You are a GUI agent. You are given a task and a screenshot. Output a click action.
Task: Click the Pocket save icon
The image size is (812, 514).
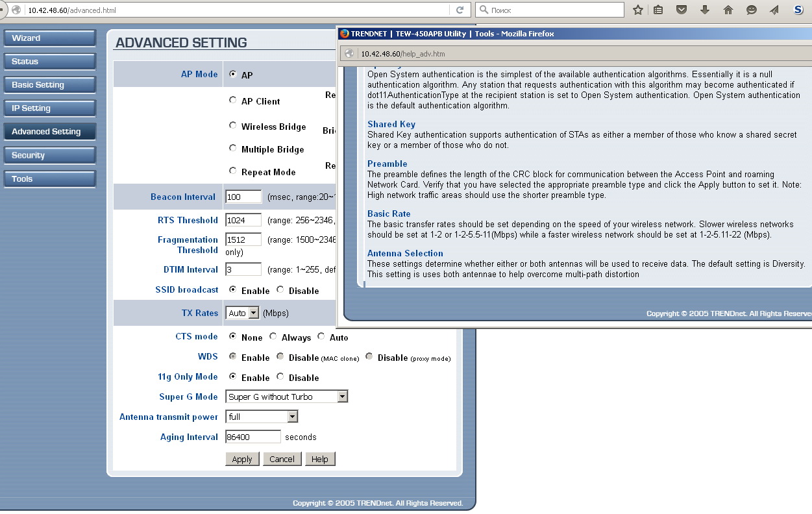(682, 10)
